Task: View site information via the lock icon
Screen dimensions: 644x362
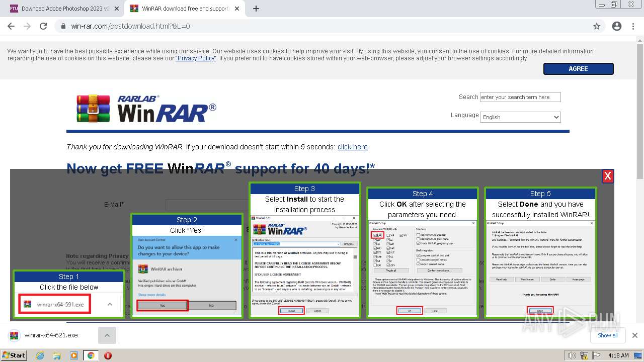Action: click(63, 26)
